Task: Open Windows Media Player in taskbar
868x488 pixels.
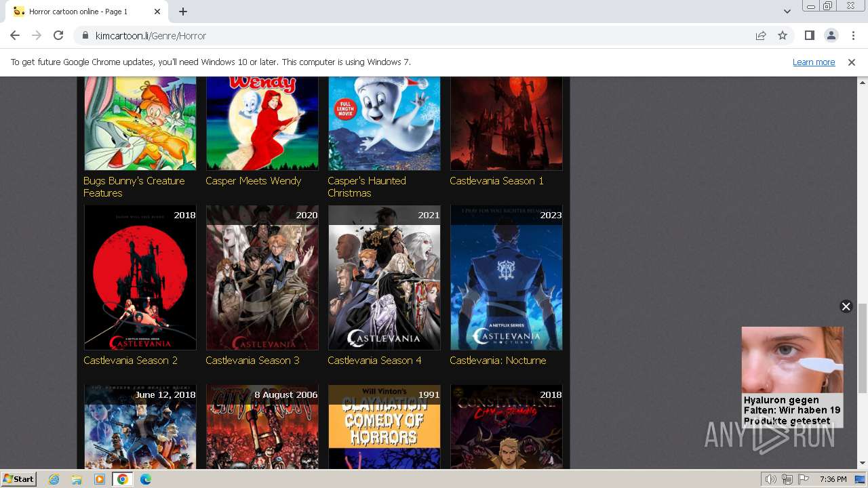Action: click(100, 479)
